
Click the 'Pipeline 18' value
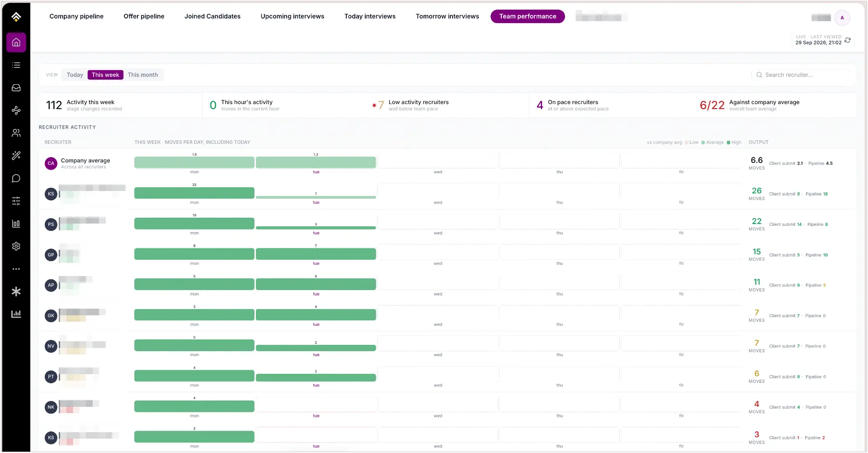point(816,194)
